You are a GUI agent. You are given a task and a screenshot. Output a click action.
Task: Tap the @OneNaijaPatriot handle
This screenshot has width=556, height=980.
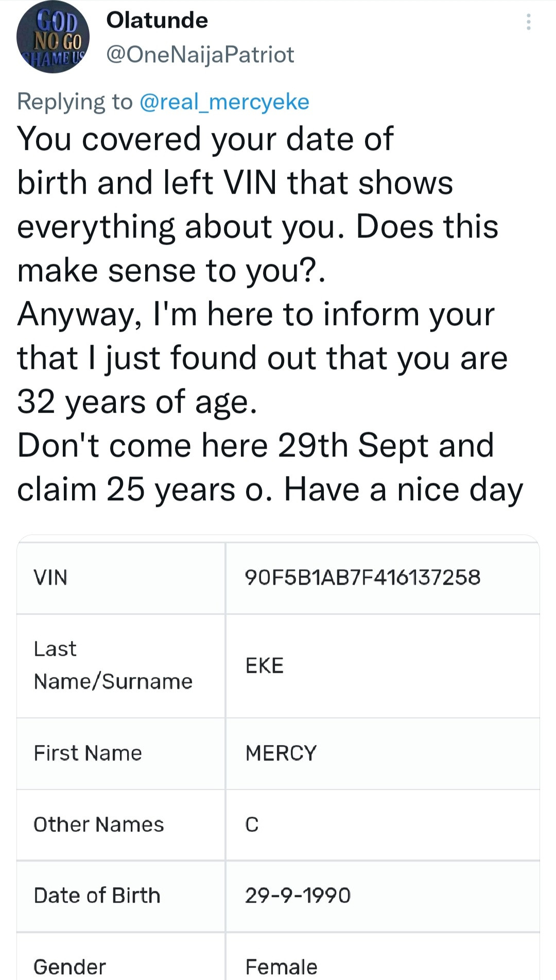tap(200, 55)
